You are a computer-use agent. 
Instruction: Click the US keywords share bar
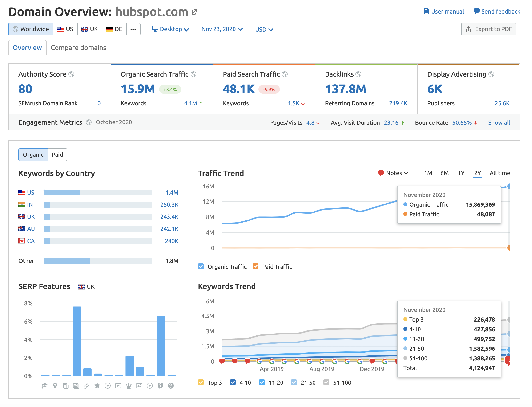pos(98,193)
